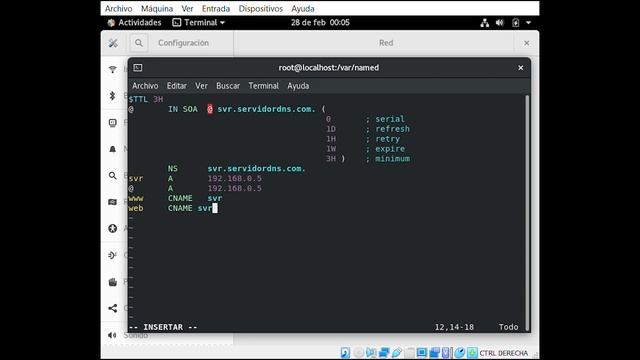The image size is (640, 360).
Task: Click the search button in Configuración header
Action: pyautogui.click(x=139, y=43)
